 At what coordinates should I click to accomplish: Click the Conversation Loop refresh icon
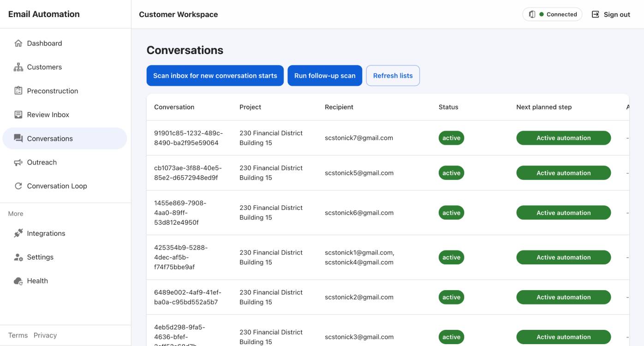[x=18, y=186]
